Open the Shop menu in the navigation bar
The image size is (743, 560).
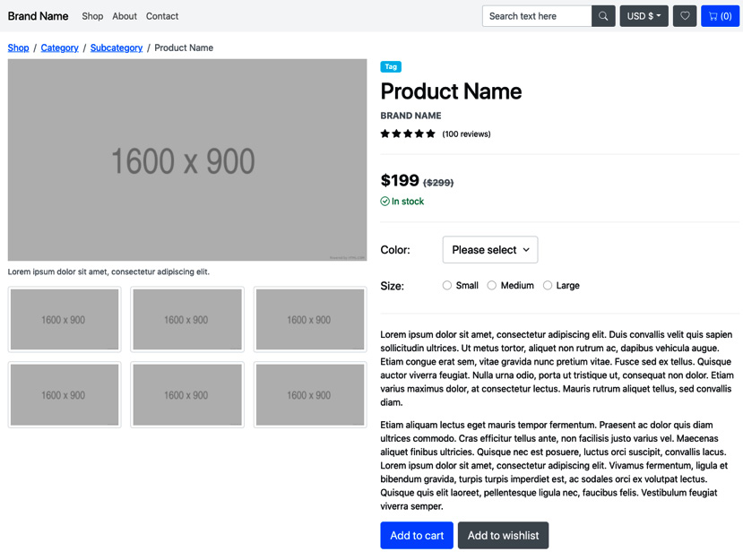click(92, 16)
